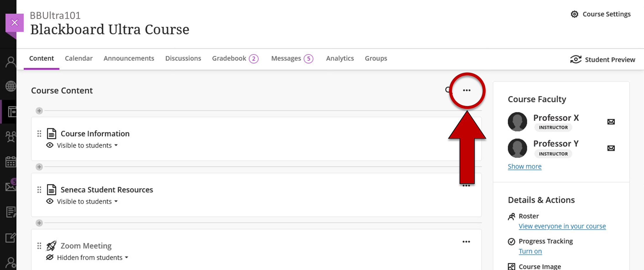Open Tools icon in left sidebar
The width and height of the screenshot is (644, 270).
click(x=11, y=238)
